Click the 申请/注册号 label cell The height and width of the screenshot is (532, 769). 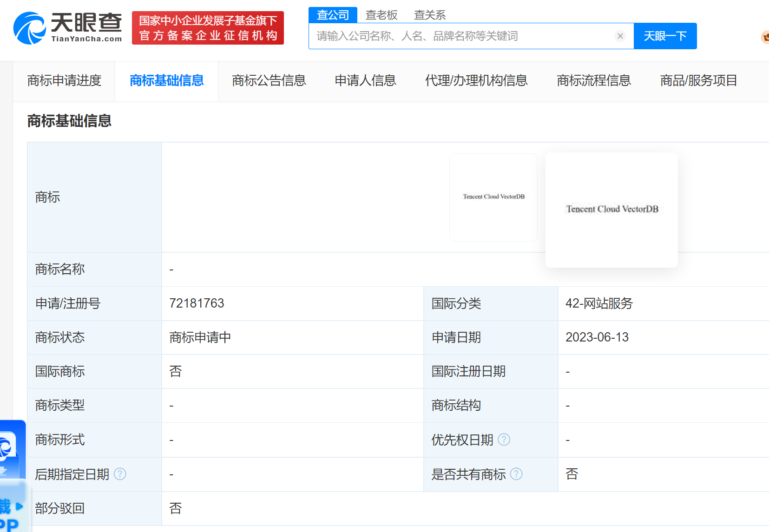click(x=95, y=303)
